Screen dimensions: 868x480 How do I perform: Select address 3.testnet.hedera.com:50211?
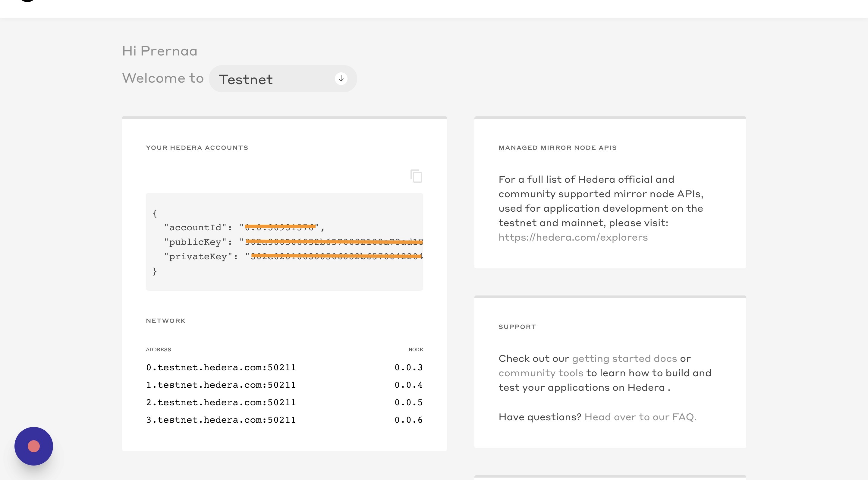click(221, 420)
